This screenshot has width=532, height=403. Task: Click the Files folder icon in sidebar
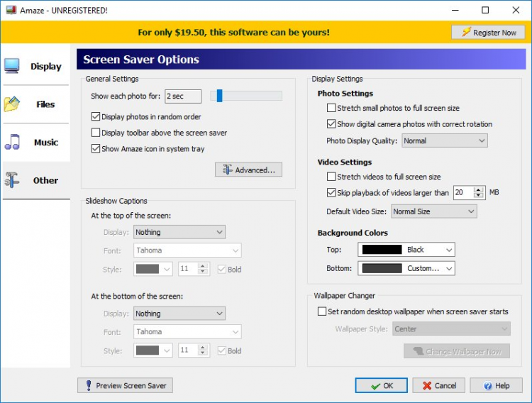coord(12,104)
